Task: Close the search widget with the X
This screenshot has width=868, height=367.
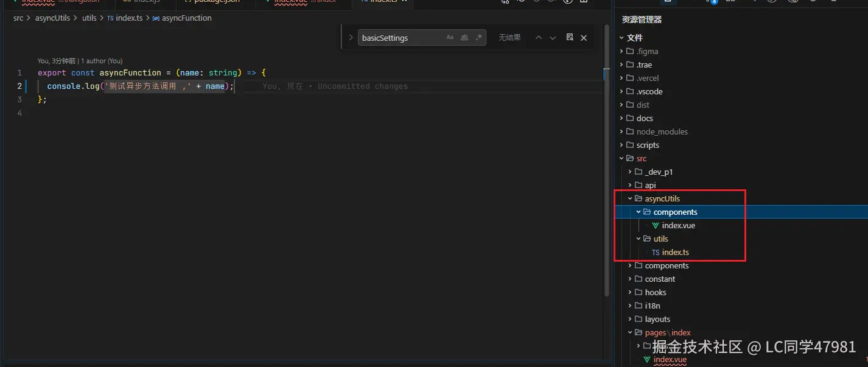Action: tap(583, 37)
